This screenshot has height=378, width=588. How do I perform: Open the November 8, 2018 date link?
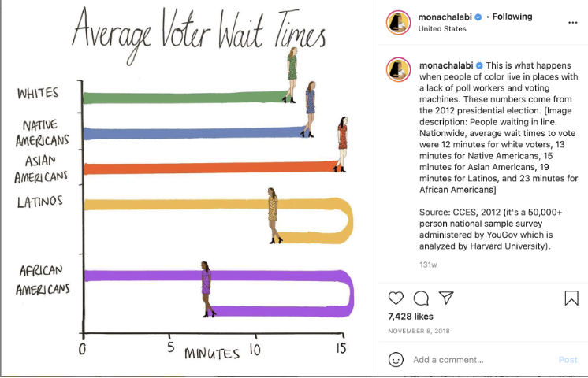click(x=419, y=331)
